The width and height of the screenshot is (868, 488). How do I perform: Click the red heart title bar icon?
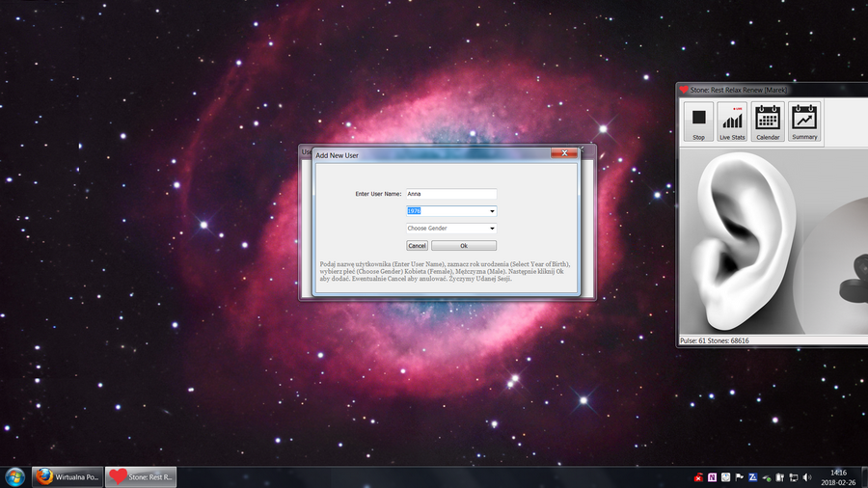point(684,90)
